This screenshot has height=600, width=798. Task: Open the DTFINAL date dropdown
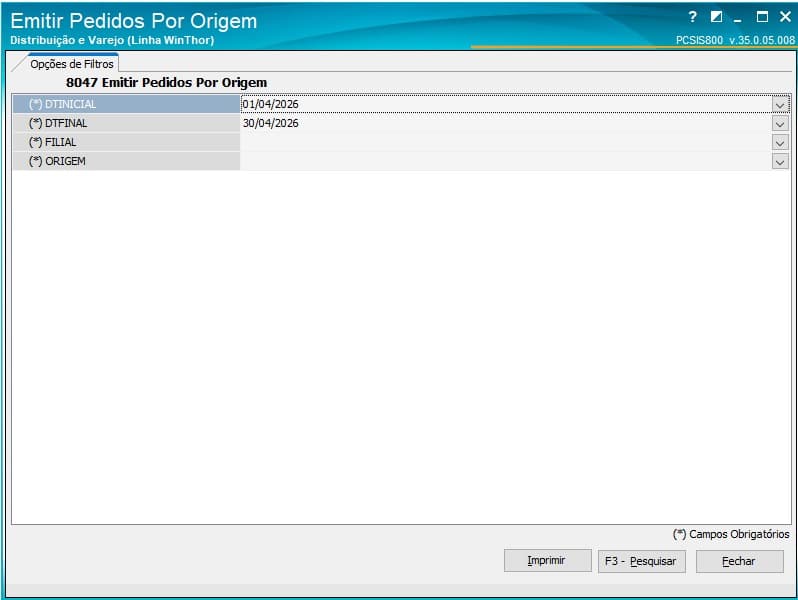click(780, 124)
